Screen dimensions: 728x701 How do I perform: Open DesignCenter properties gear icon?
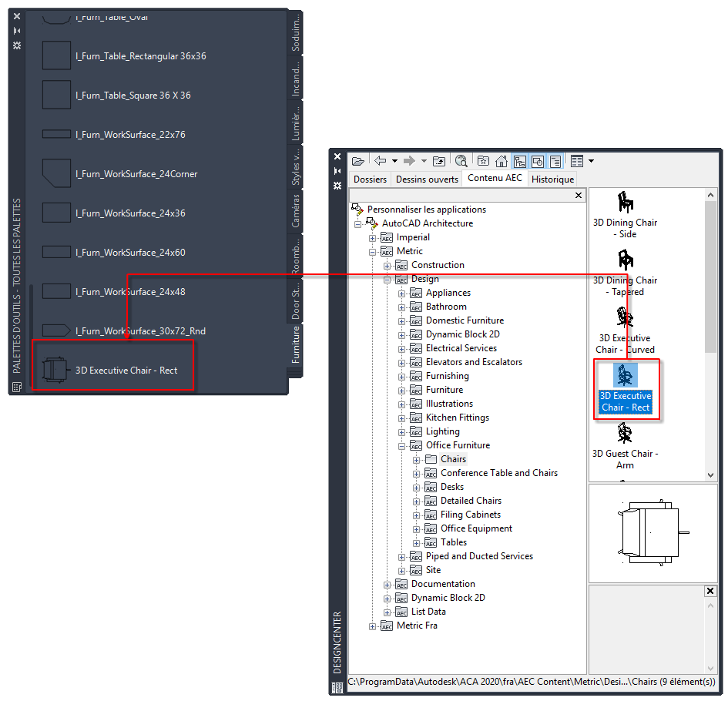click(x=337, y=186)
